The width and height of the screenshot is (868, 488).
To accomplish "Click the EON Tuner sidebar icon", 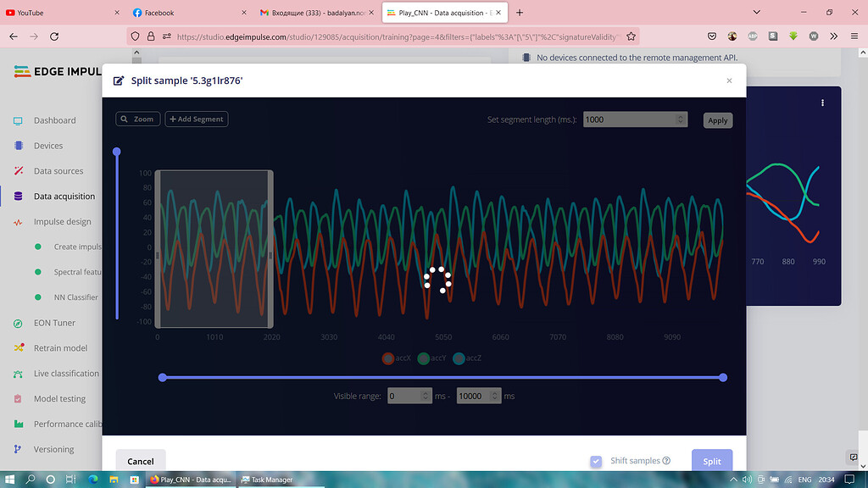I will tap(18, 323).
